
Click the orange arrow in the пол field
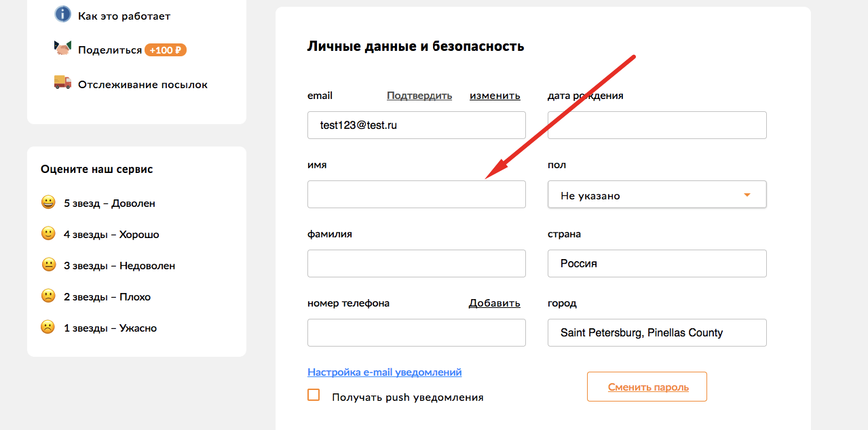(x=747, y=195)
